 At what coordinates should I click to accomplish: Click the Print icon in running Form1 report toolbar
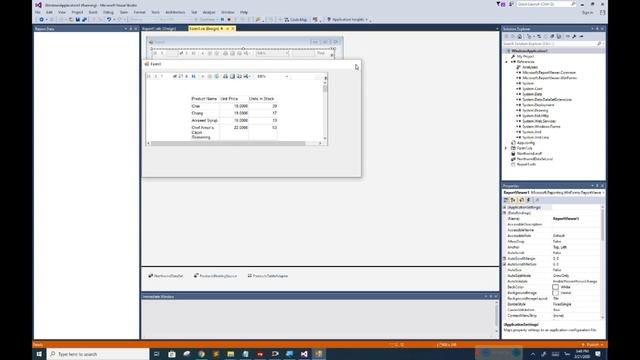225,76
